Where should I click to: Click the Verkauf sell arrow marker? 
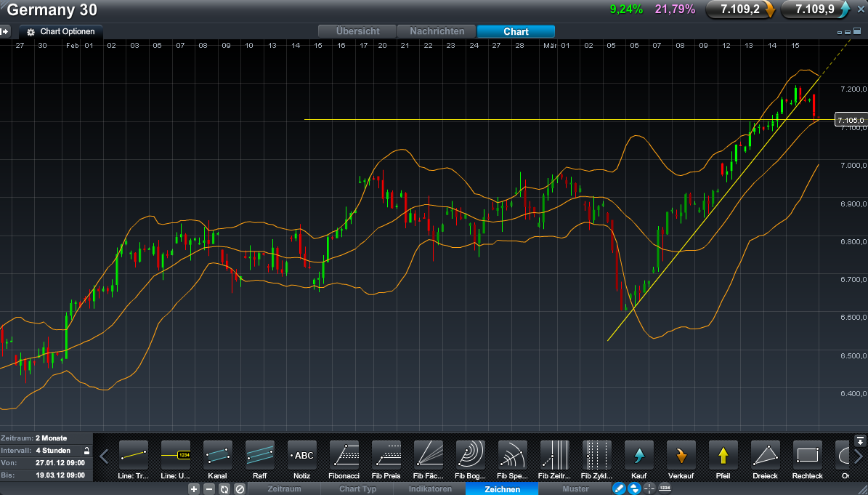[x=681, y=456]
